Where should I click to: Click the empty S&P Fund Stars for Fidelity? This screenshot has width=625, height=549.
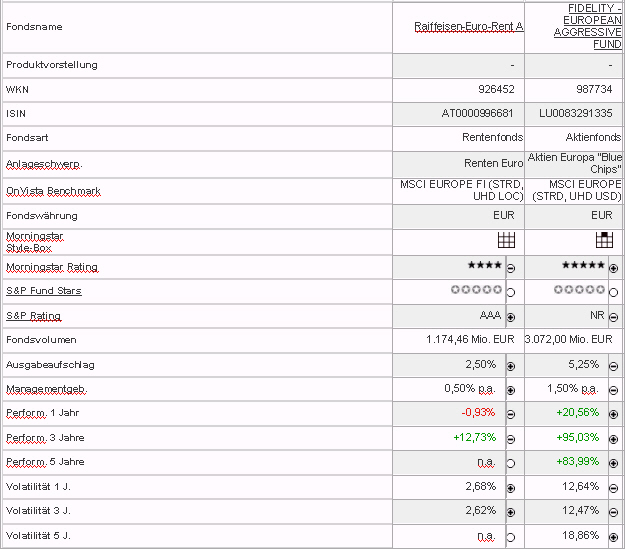[579, 289]
